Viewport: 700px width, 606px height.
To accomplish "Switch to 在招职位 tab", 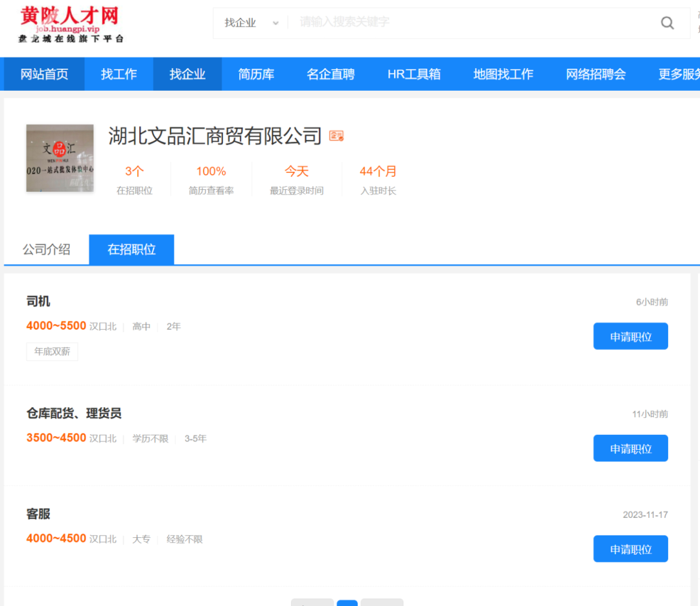I will tap(132, 250).
